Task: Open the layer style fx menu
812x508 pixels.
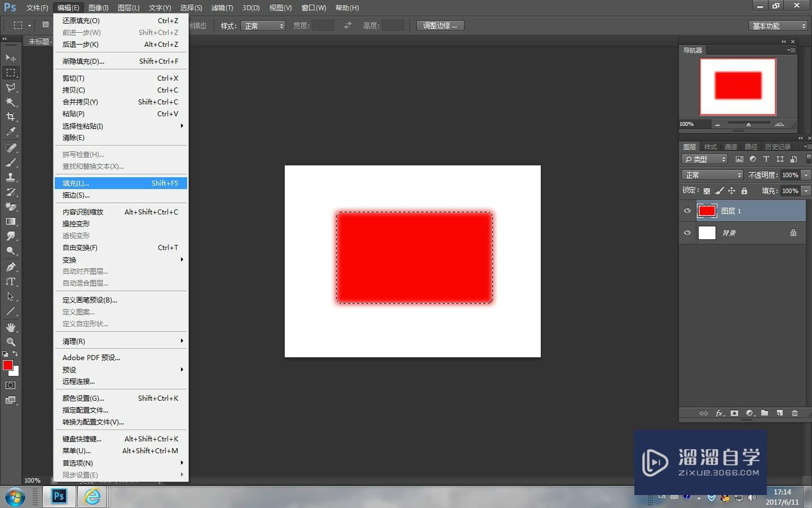Action: coord(720,413)
